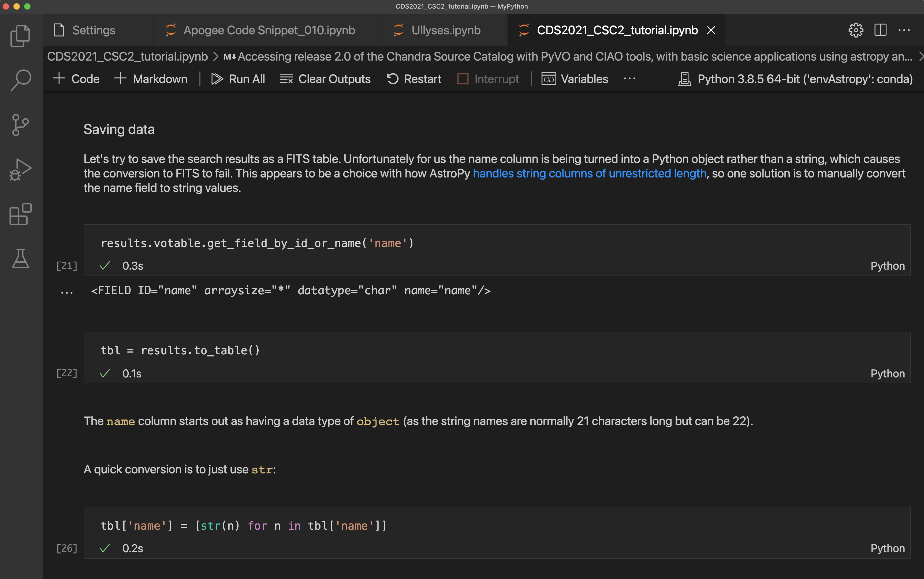Click Run All in notebook toolbar
Screen dimensions: 924x579
pos(238,79)
